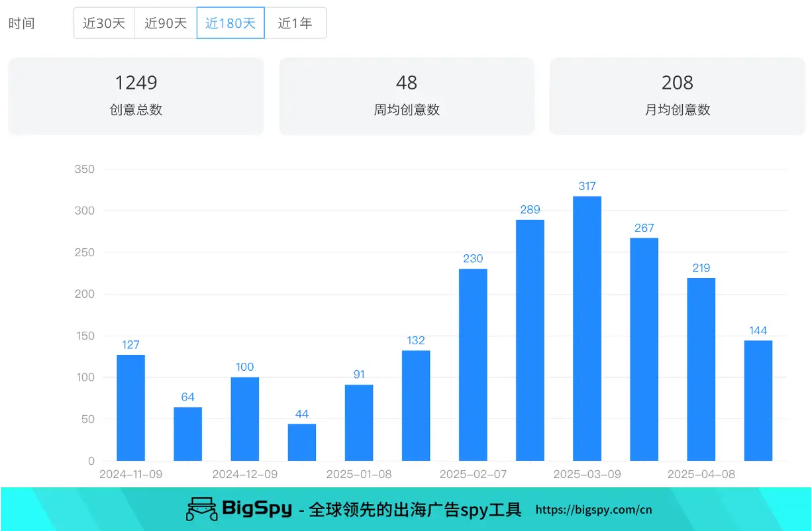Click the y-axis value 200
812x531 pixels.
coord(85,294)
